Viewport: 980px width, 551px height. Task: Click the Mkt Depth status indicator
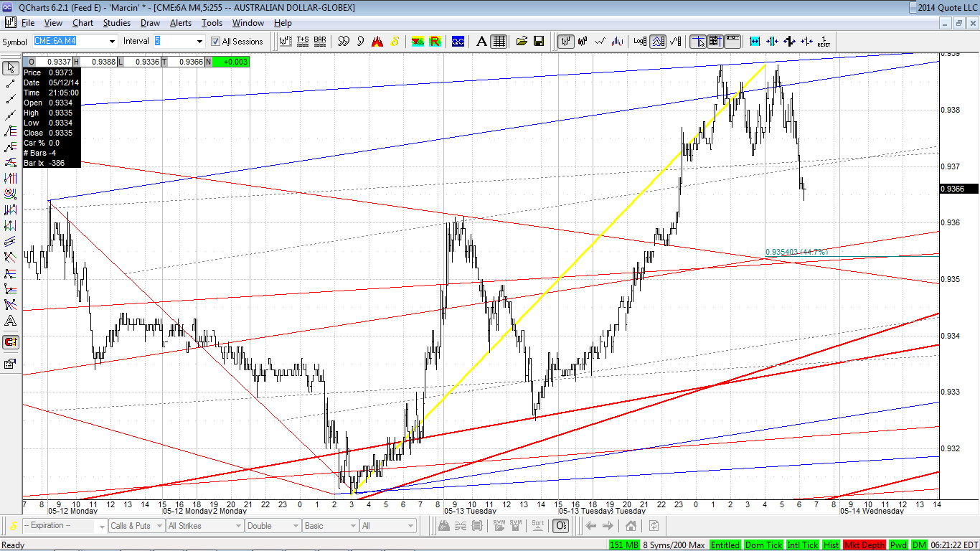(x=864, y=545)
